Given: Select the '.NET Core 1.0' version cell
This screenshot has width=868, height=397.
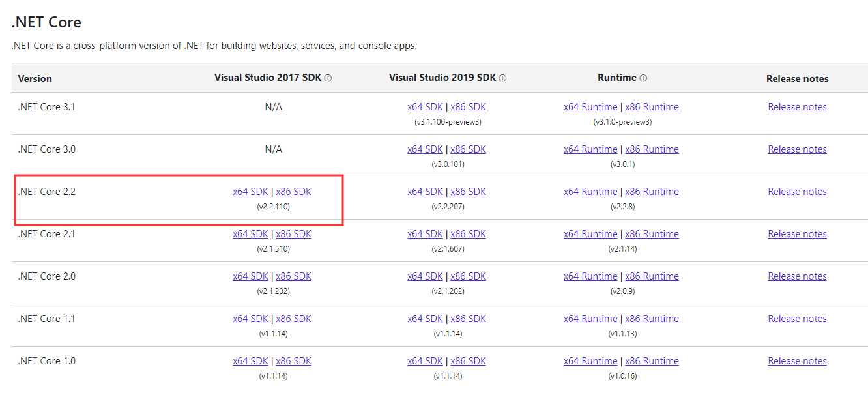Looking at the screenshot, I should pos(47,361).
